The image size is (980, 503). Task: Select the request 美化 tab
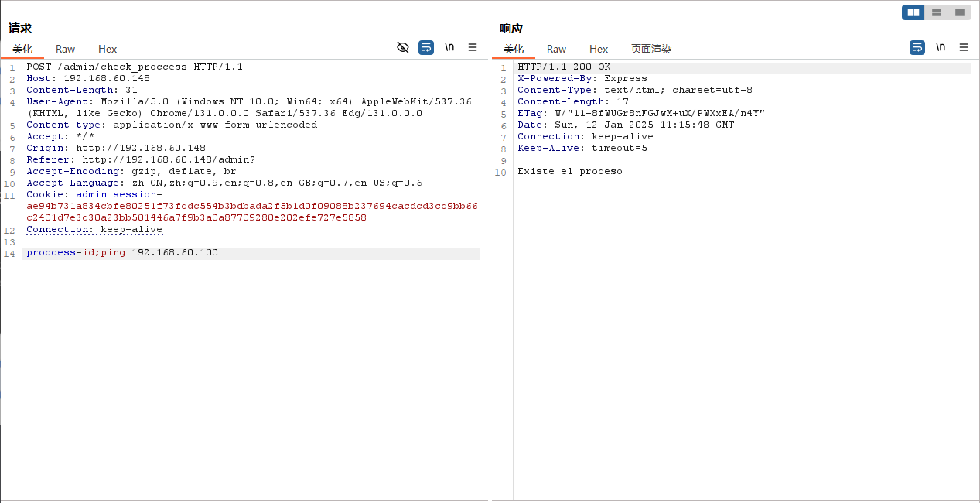click(x=22, y=50)
